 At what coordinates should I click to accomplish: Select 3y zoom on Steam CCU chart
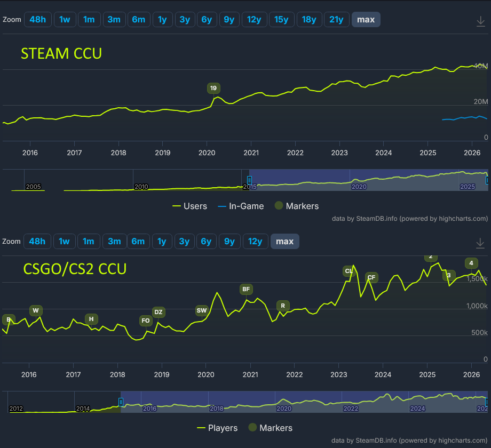pyautogui.click(x=185, y=20)
